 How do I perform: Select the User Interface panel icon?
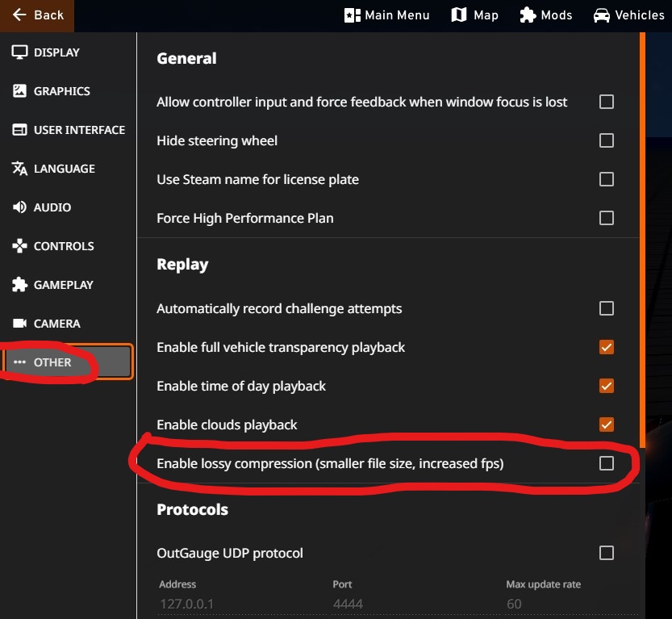[x=19, y=130]
